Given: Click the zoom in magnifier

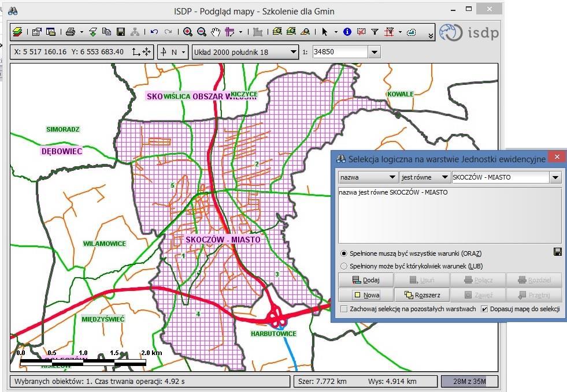Looking at the screenshot, I should [188, 32].
